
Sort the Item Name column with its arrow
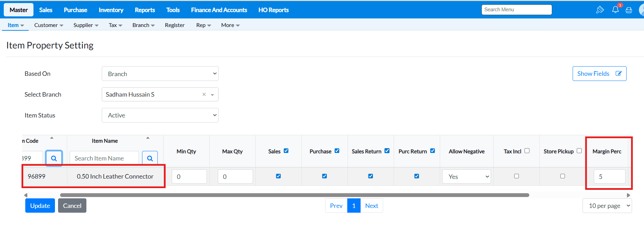[x=148, y=138]
